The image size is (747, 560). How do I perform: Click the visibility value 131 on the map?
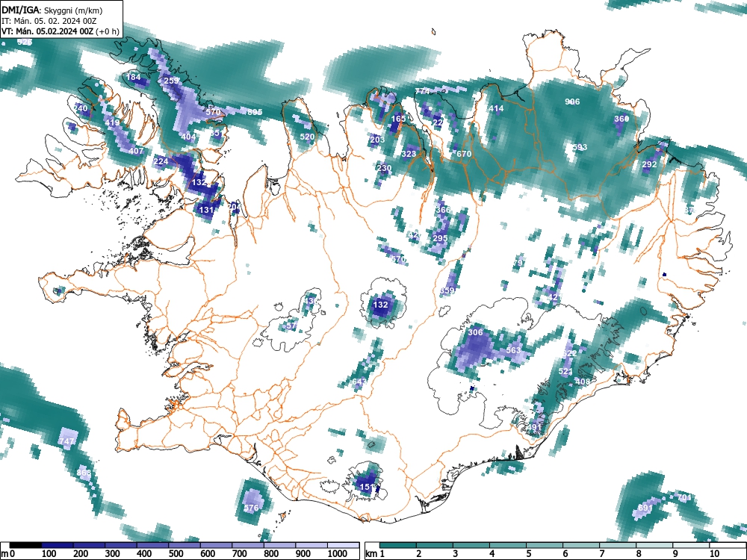[x=206, y=210]
